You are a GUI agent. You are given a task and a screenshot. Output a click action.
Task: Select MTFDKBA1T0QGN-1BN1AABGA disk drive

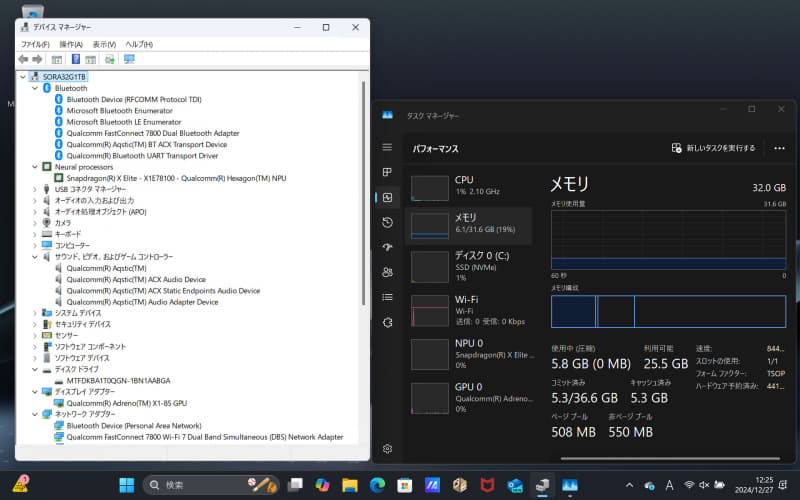pyautogui.click(x=118, y=381)
